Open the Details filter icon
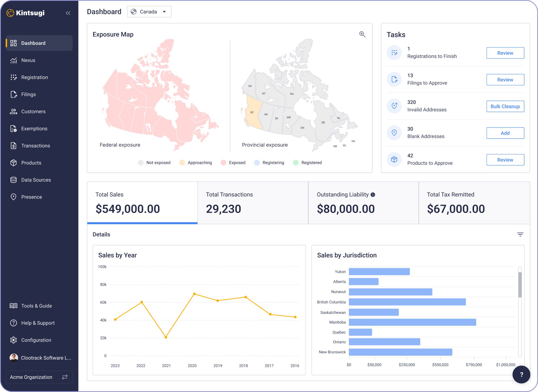538x392 pixels. point(520,235)
